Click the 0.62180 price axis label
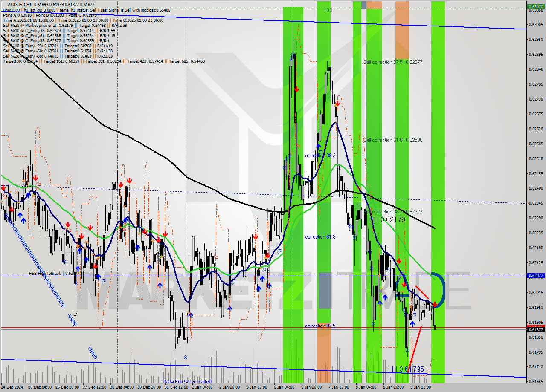Image resolution: width=546 pixels, height=392 pixels. pyautogui.click(x=536, y=248)
